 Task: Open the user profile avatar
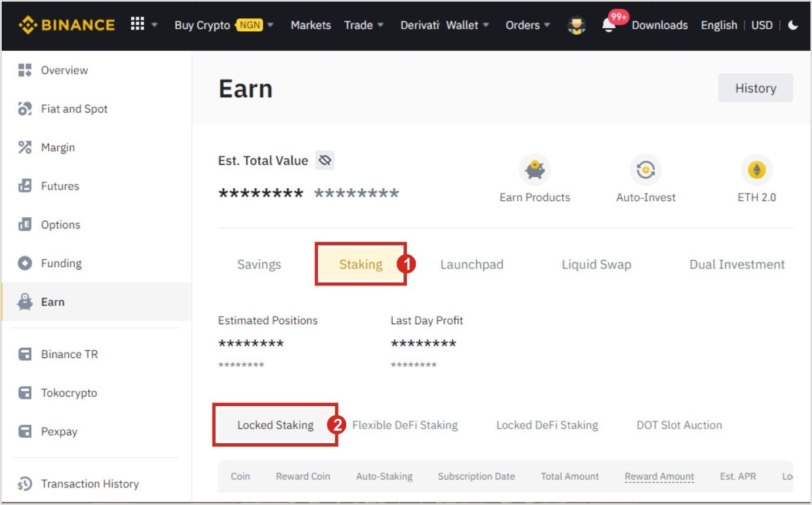pyautogui.click(x=576, y=25)
